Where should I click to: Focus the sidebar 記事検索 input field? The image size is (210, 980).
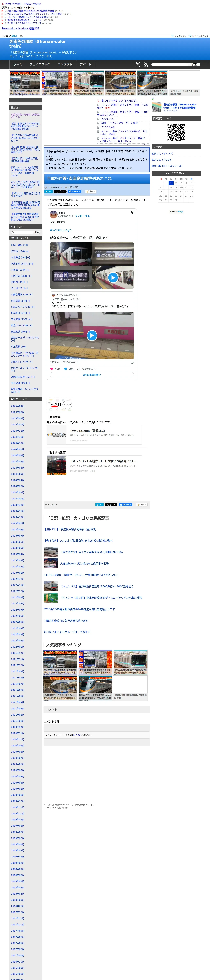tap(22, 232)
